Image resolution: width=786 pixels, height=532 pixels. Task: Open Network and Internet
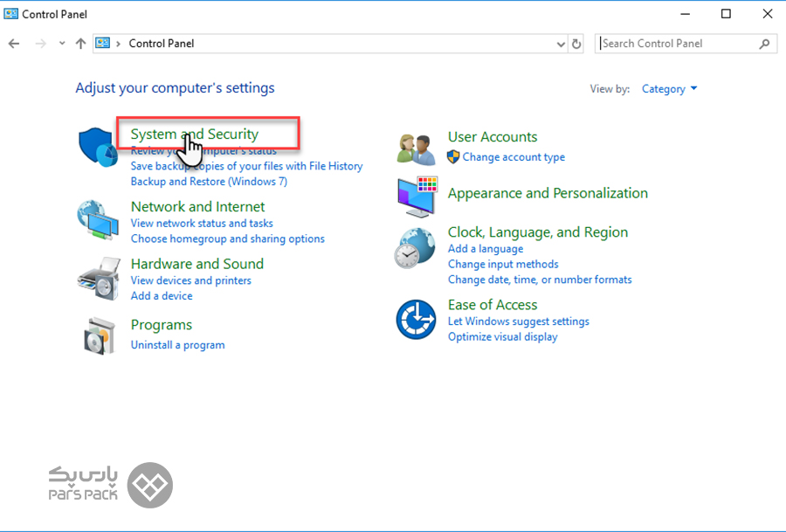pos(198,206)
